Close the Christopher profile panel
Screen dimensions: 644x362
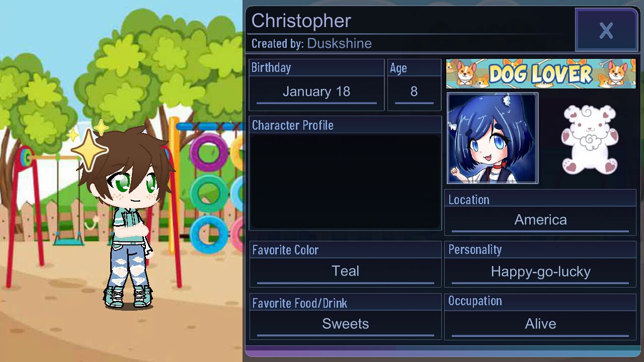pos(606,30)
